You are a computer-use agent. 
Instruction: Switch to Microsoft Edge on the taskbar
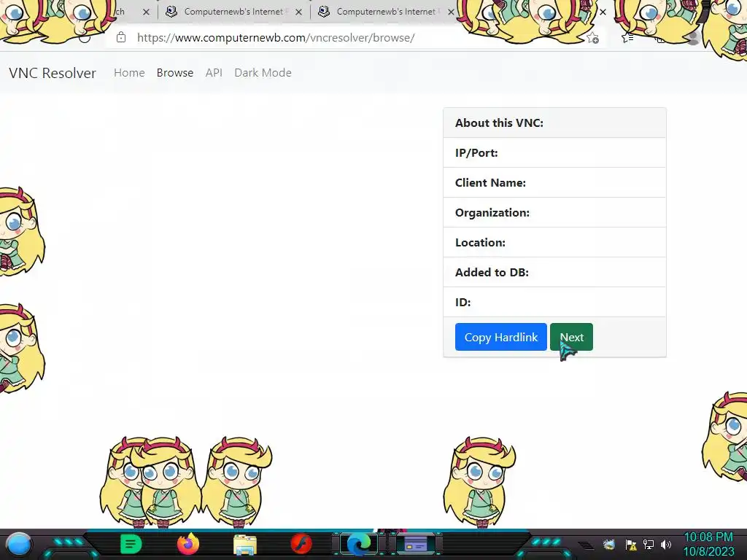click(x=359, y=544)
